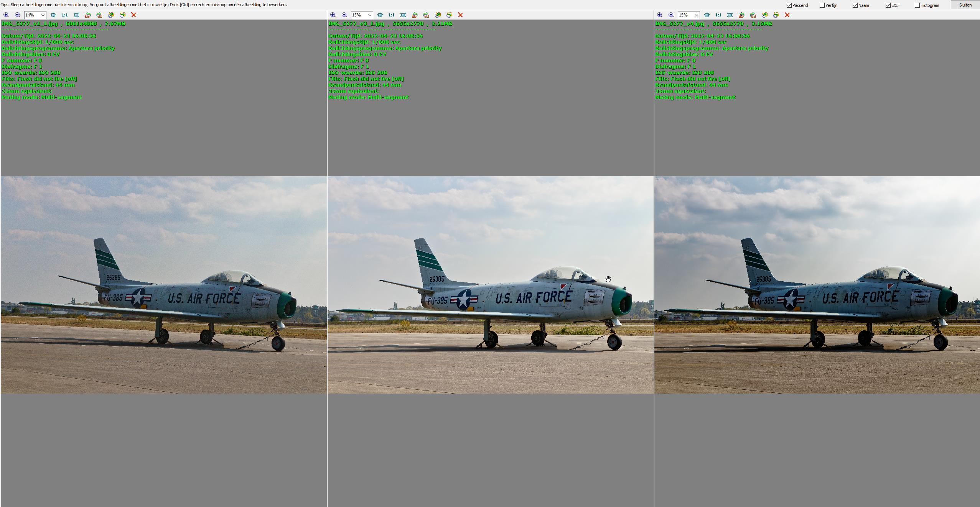This screenshot has height=507, width=980.
Task: Click 'Meting mode: Multi-segment' in left panel
Action: tap(42, 97)
